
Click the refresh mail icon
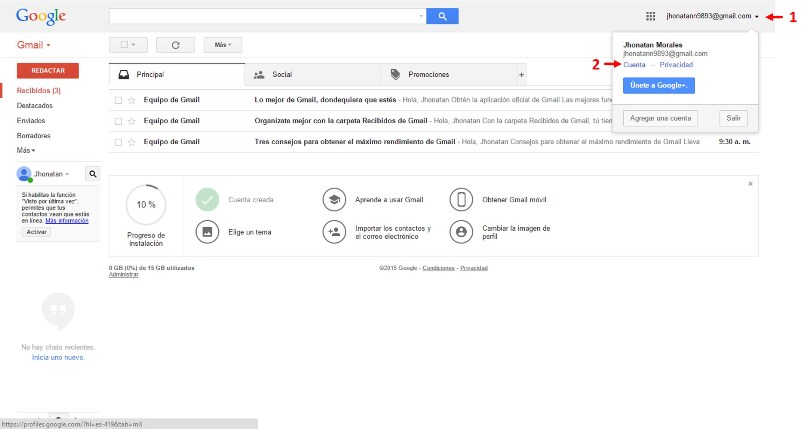176,45
